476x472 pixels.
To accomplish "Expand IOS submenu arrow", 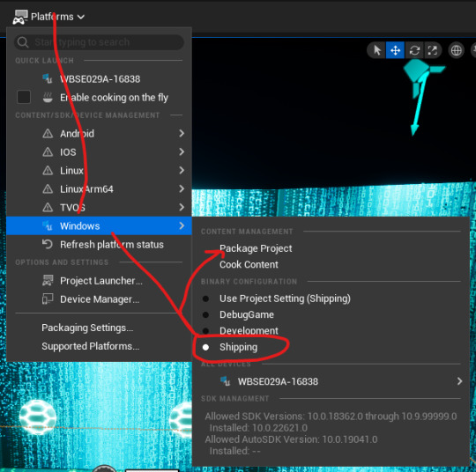I will [182, 151].
